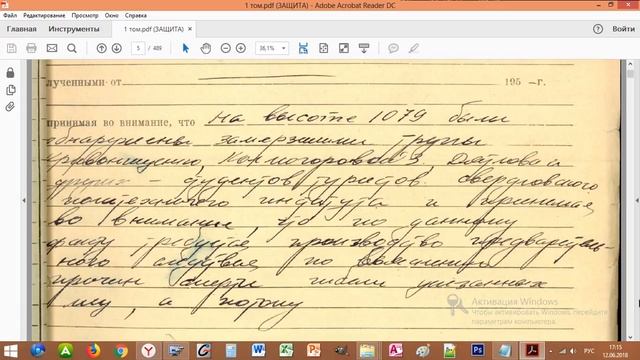Screen dimensions: 640x360
Task: Open the page thumbnails panel icon
Action: [11, 90]
